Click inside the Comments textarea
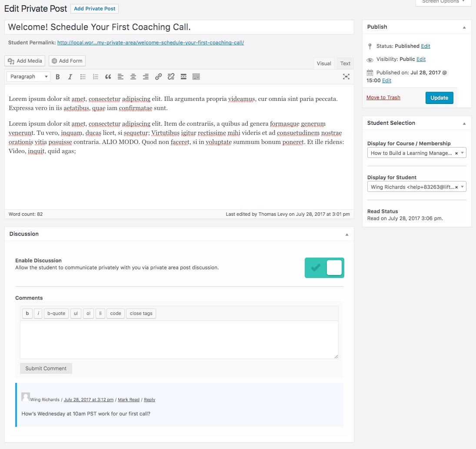This screenshot has height=449, width=476. pos(179,340)
